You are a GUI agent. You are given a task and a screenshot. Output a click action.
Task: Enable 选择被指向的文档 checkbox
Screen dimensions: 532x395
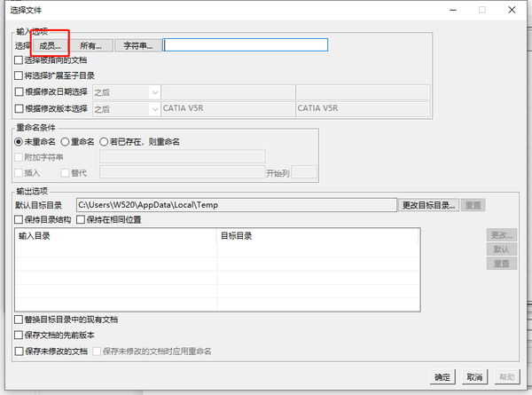point(19,60)
